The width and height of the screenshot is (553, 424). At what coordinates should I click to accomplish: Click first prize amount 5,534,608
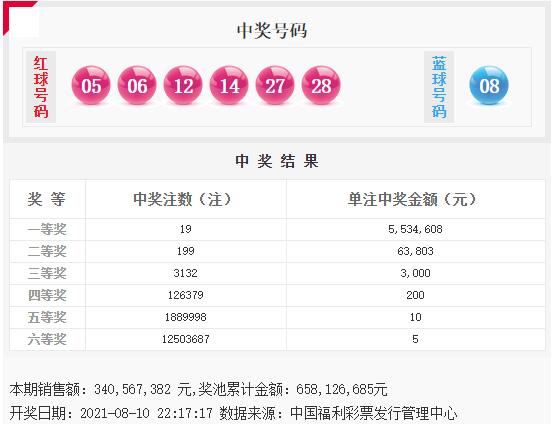(415, 229)
